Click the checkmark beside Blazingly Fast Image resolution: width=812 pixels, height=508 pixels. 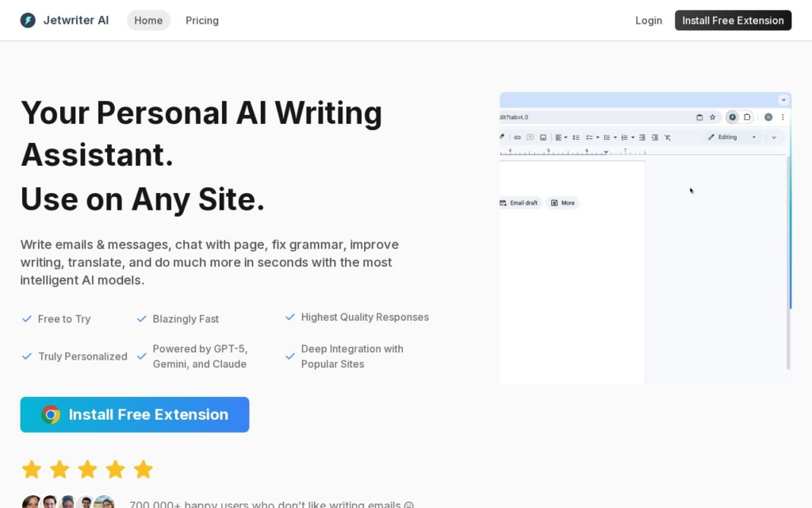click(141, 319)
